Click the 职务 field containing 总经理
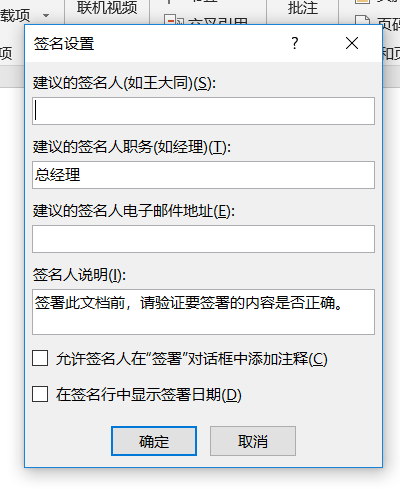 click(203, 175)
